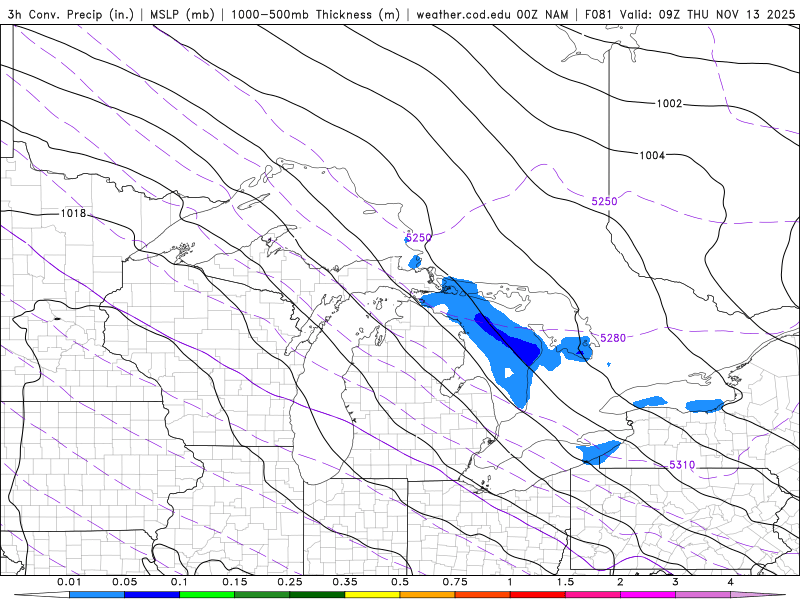Click the 5250 label below the 1004 isobar
The width and height of the screenshot is (800, 600).
tap(604, 202)
